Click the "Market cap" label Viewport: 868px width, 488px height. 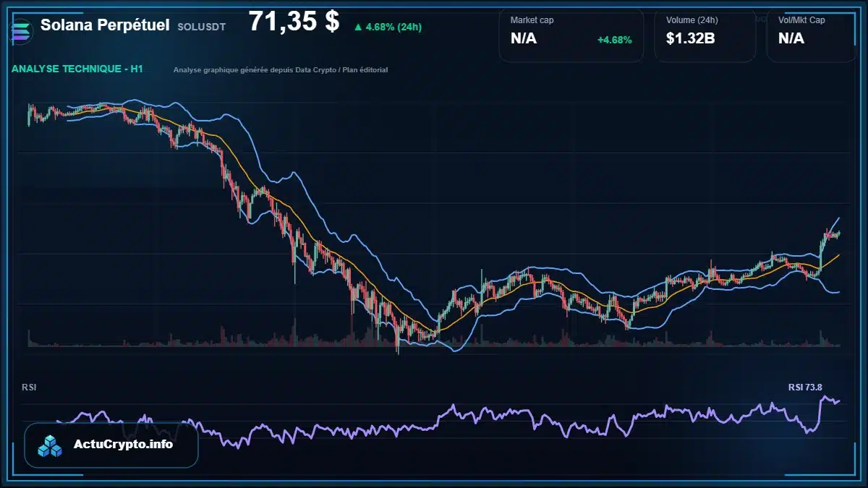click(x=532, y=20)
